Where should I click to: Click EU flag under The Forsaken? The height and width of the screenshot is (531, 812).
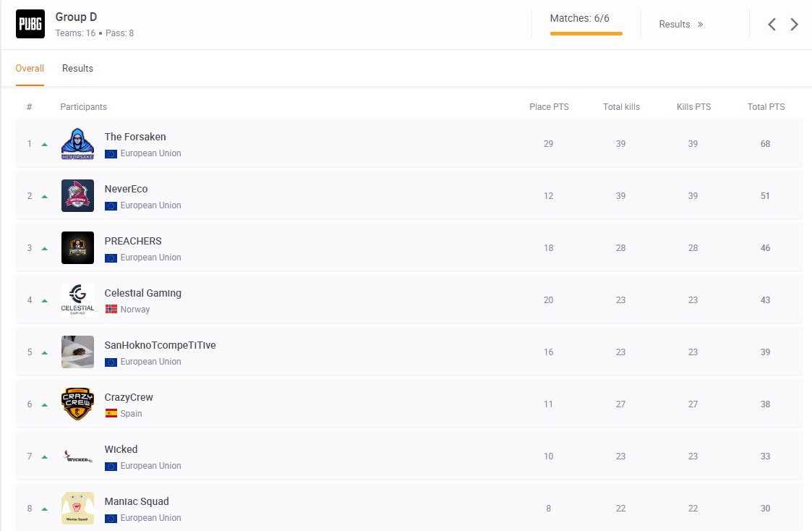111,153
